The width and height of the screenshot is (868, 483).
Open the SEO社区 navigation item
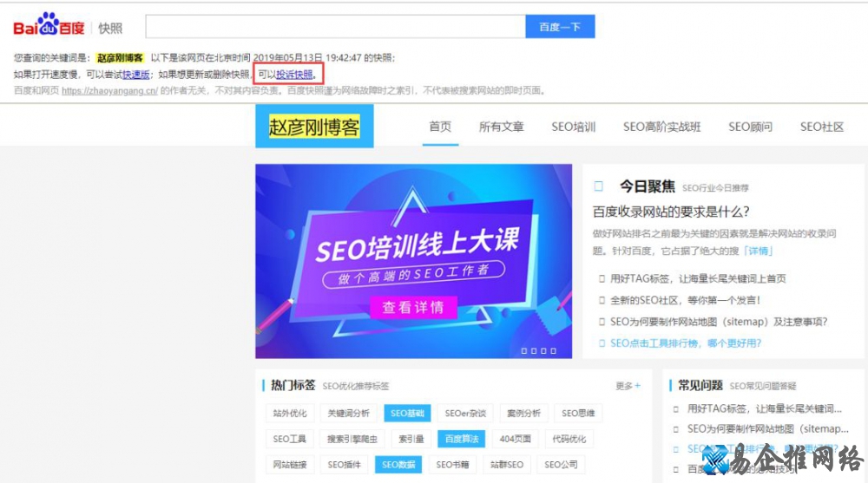click(x=821, y=127)
